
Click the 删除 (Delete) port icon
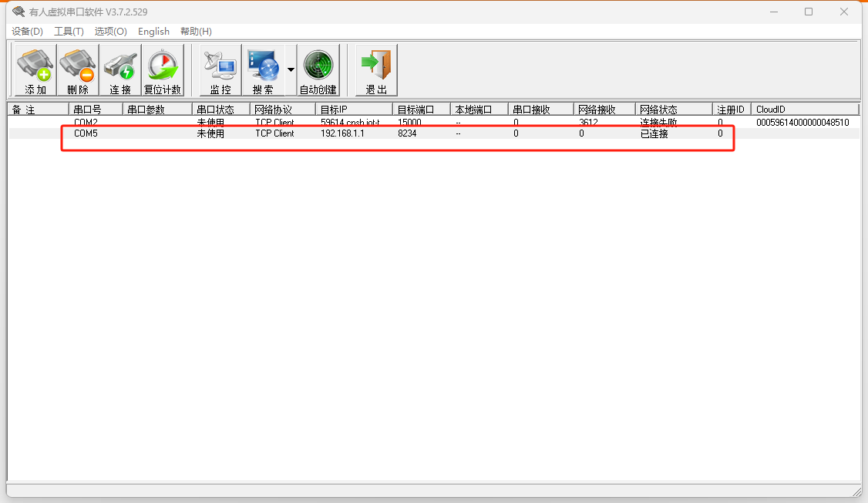pos(78,70)
